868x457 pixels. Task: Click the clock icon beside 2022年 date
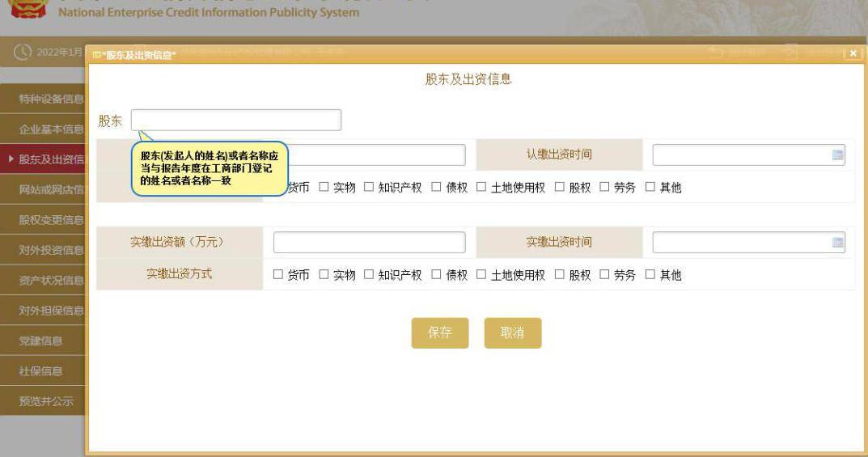(22, 52)
